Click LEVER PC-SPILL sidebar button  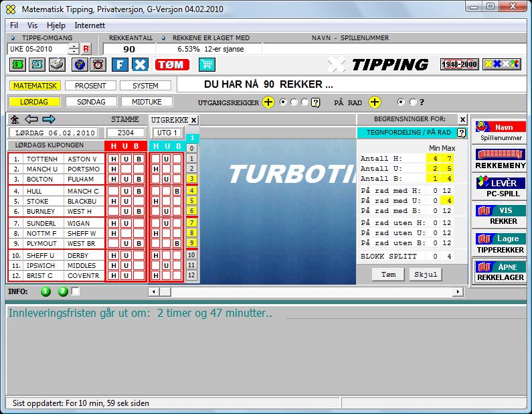[501, 188]
